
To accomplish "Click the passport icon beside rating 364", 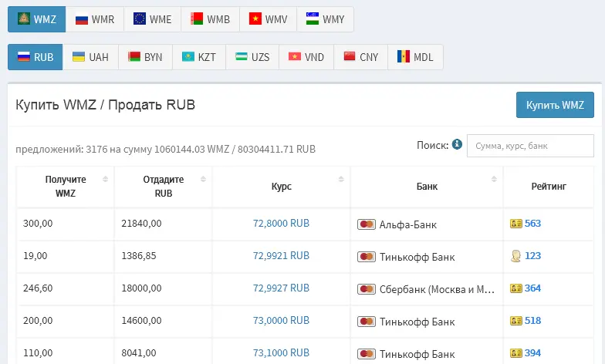I will [515, 288].
